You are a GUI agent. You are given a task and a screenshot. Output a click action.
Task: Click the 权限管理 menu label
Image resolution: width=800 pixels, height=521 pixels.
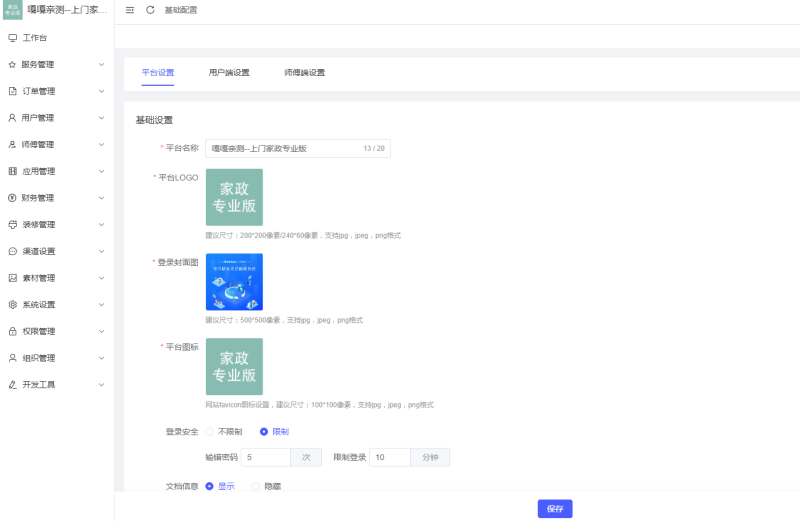pos(39,331)
